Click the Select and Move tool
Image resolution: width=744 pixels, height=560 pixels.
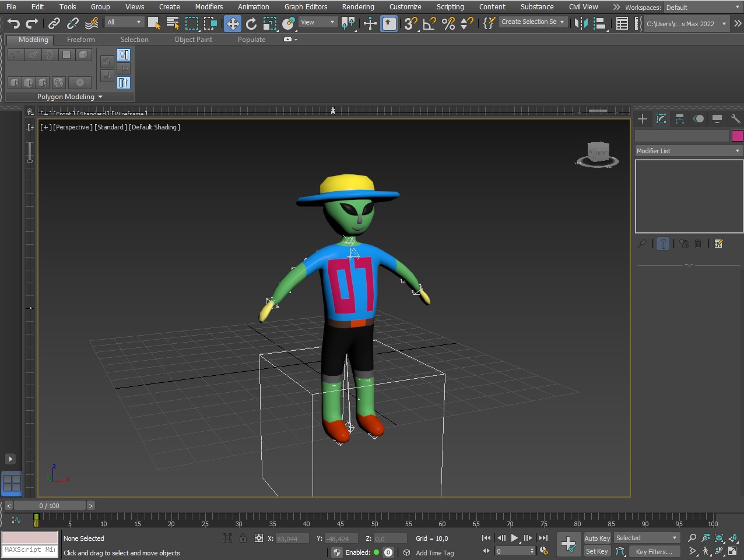coord(233,23)
